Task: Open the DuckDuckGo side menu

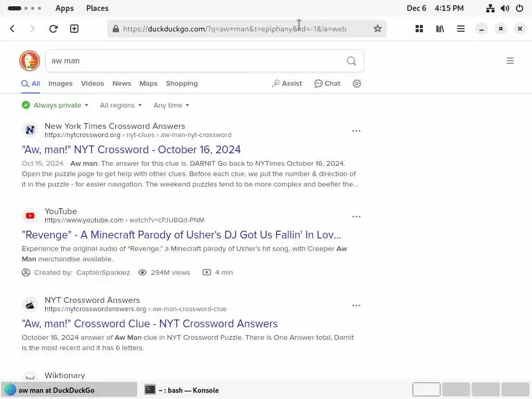Action: tap(510, 61)
